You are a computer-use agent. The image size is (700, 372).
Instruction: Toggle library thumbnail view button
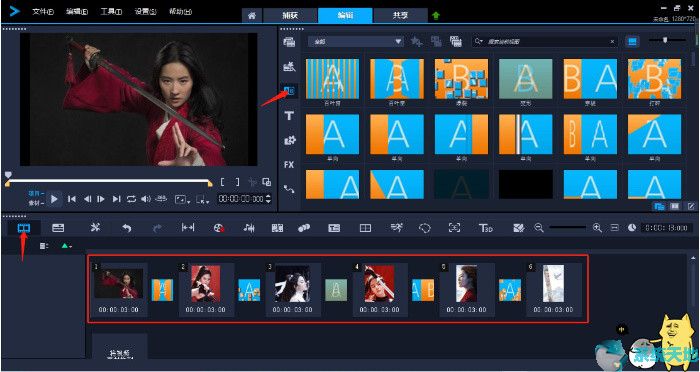[x=632, y=42]
